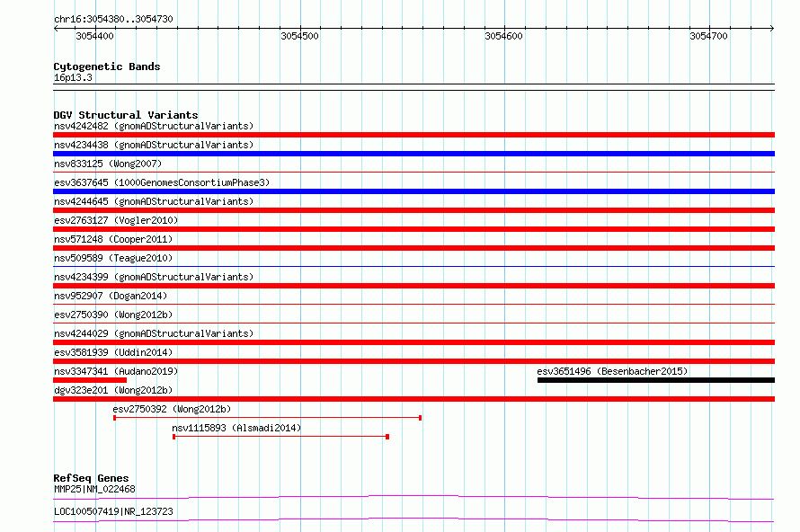
Task: Click the 3054700 ruler position
Action: pyautogui.click(x=708, y=36)
